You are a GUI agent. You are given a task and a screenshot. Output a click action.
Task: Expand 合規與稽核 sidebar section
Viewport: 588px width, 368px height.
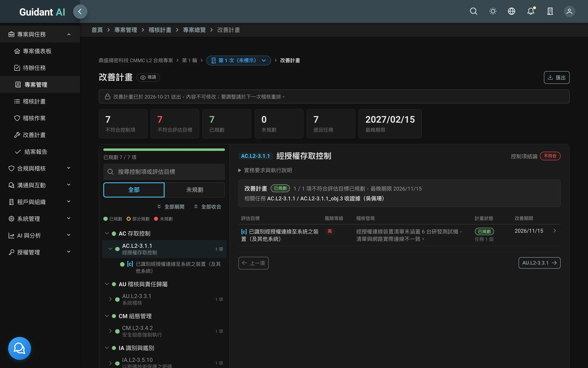click(x=40, y=168)
